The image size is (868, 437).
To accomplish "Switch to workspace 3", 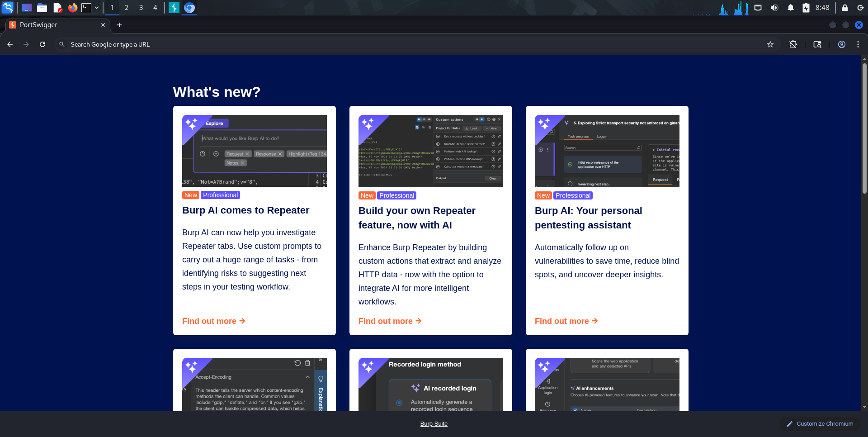I will pyautogui.click(x=141, y=8).
